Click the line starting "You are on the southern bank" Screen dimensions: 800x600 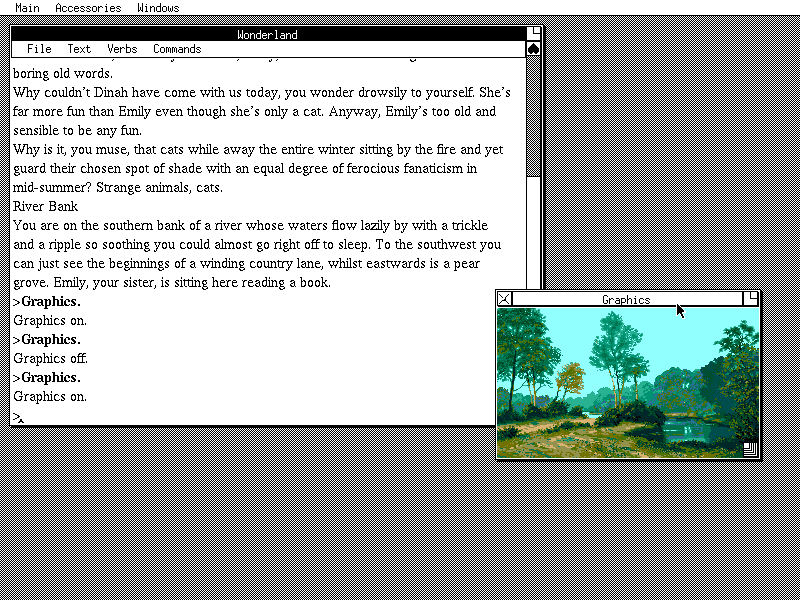(251, 226)
